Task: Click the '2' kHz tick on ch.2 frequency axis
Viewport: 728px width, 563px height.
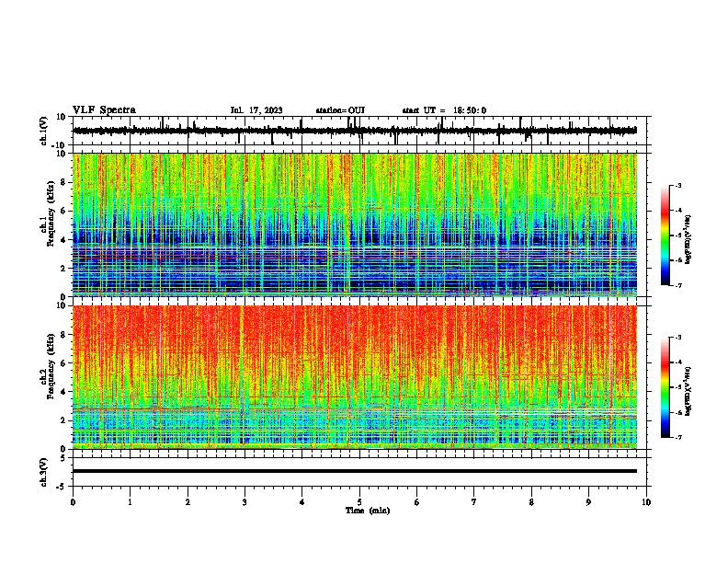Action: [x=64, y=420]
